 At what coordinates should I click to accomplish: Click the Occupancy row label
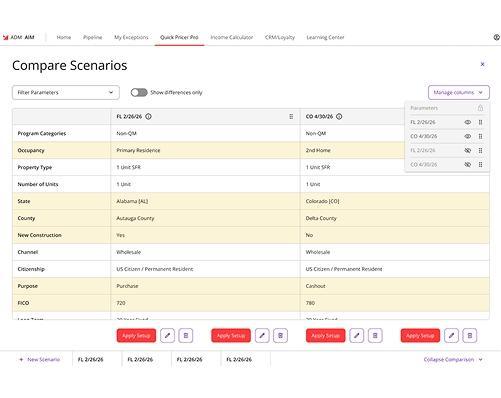(x=31, y=150)
